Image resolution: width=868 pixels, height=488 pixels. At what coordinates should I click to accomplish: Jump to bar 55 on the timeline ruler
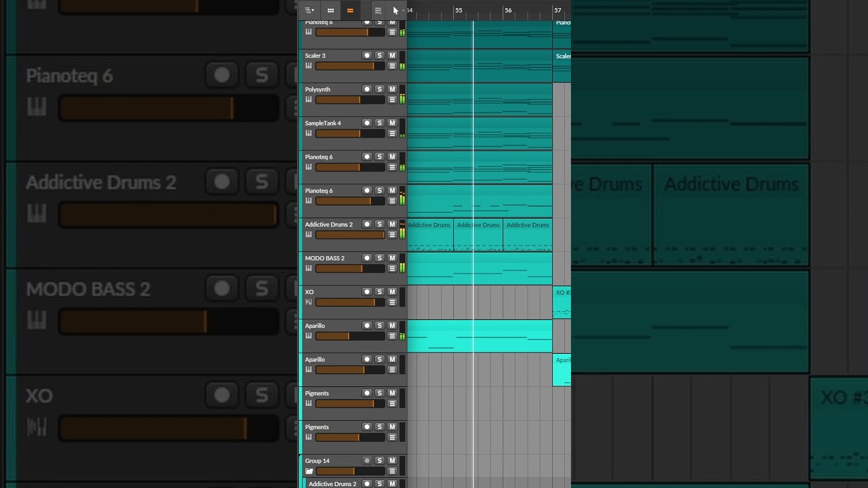click(x=459, y=10)
